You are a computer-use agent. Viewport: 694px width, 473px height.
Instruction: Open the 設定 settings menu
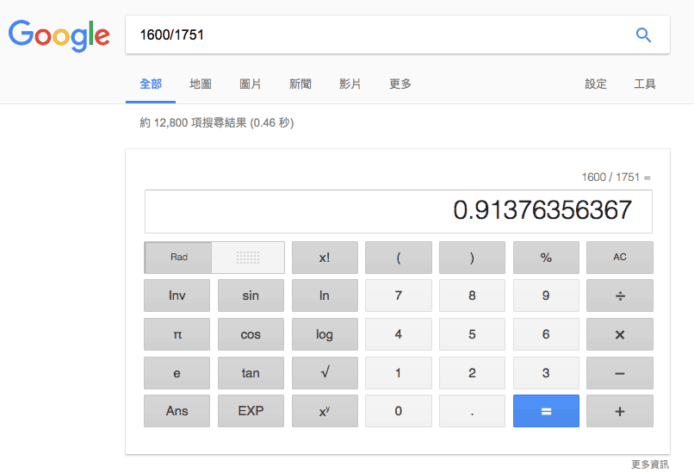tap(596, 84)
